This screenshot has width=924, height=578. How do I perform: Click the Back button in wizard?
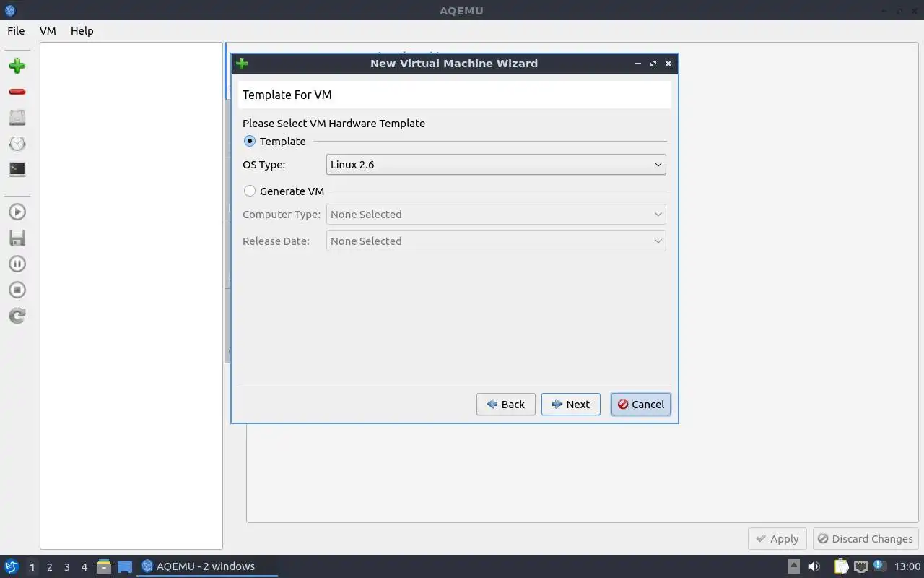point(506,405)
